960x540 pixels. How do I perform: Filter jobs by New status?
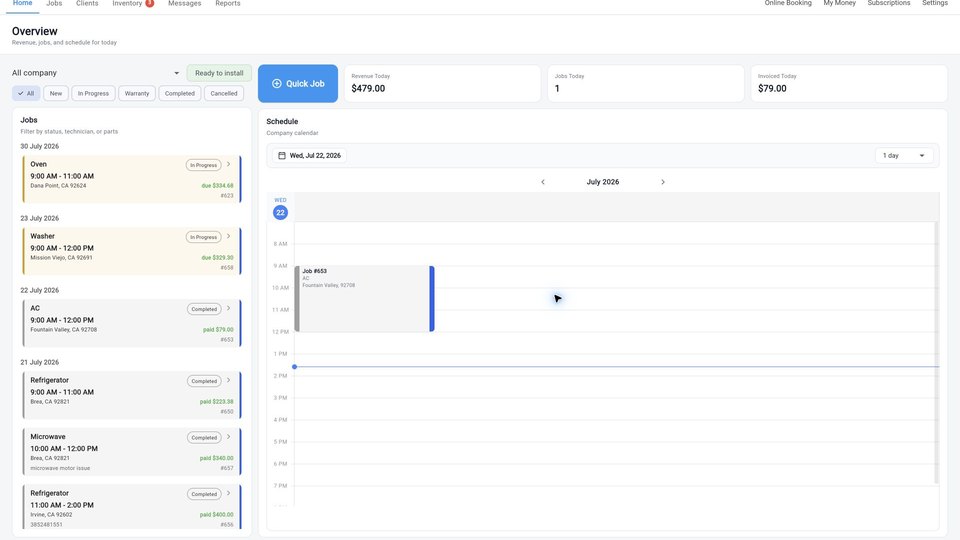point(56,94)
